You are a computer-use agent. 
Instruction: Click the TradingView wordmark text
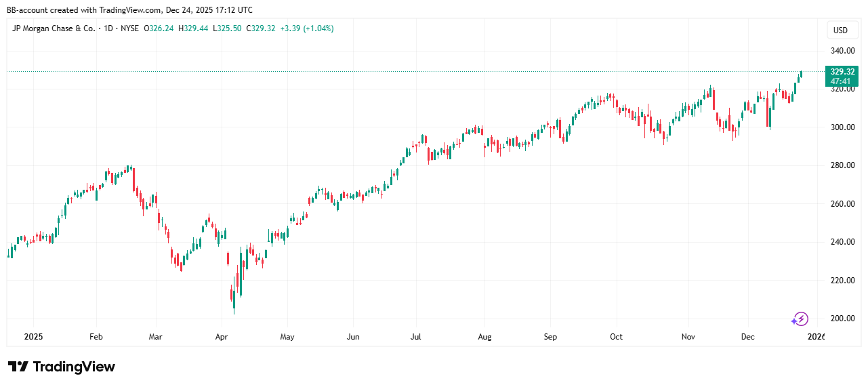point(74,367)
